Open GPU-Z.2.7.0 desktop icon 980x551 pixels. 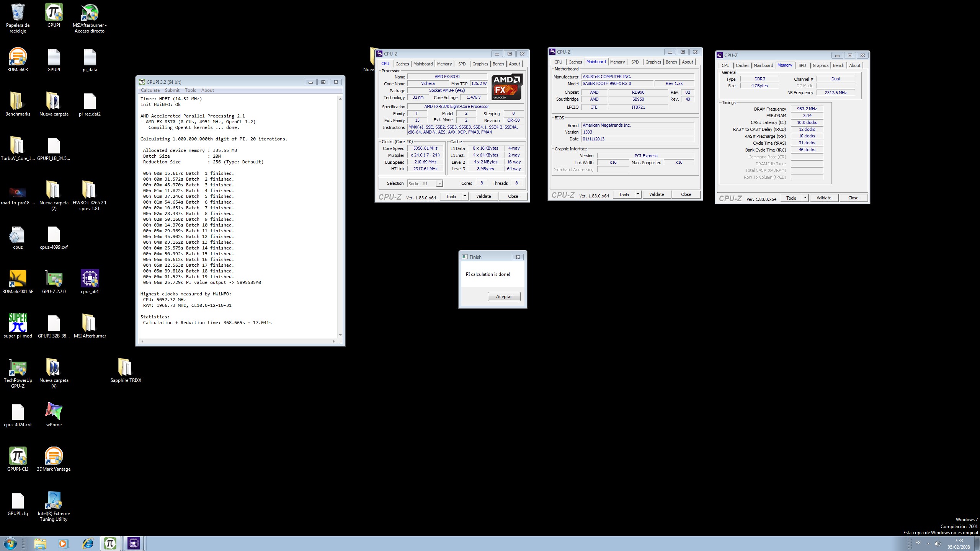(x=54, y=282)
